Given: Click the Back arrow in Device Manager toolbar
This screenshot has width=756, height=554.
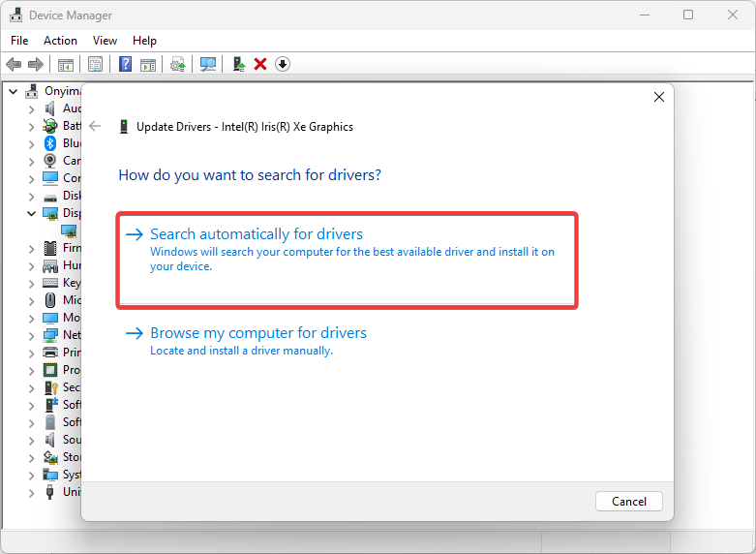Looking at the screenshot, I should [x=14, y=64].
